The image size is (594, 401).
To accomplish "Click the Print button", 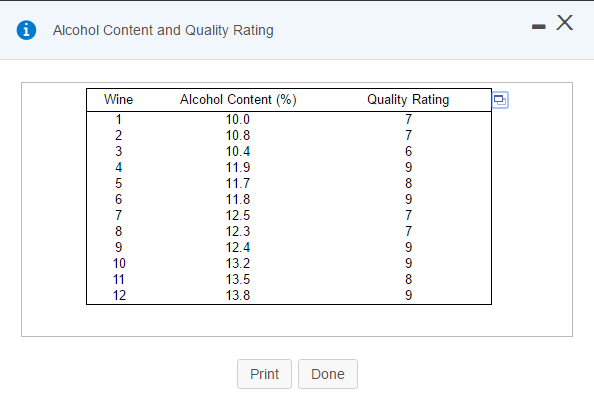I will (264, 374).
